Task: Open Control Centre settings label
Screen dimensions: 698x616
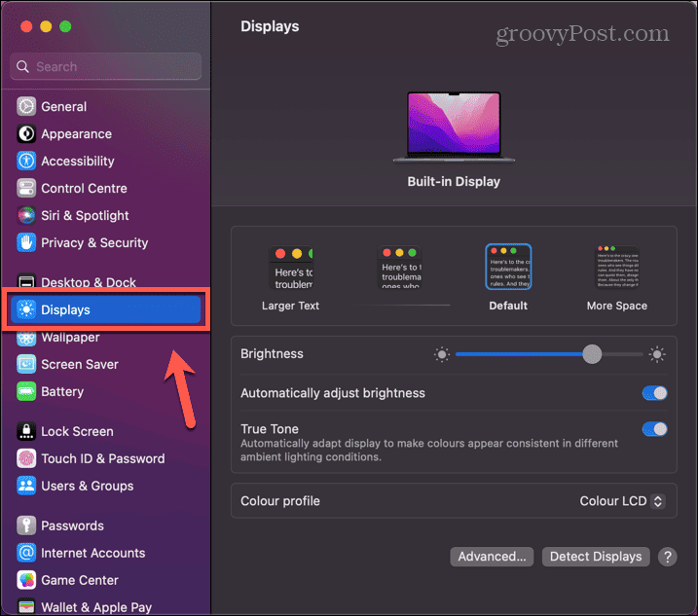Action: [84, 188]
